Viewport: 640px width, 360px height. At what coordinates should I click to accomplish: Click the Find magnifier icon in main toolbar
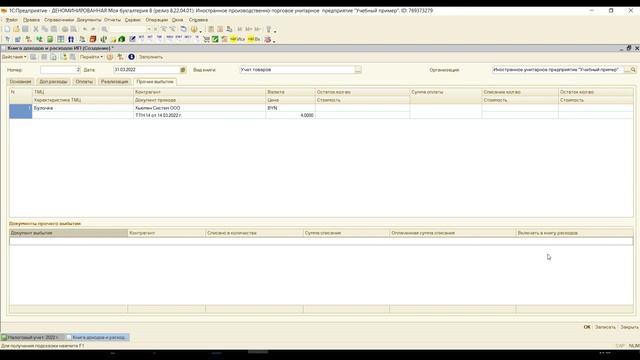[x=104, y=29]
